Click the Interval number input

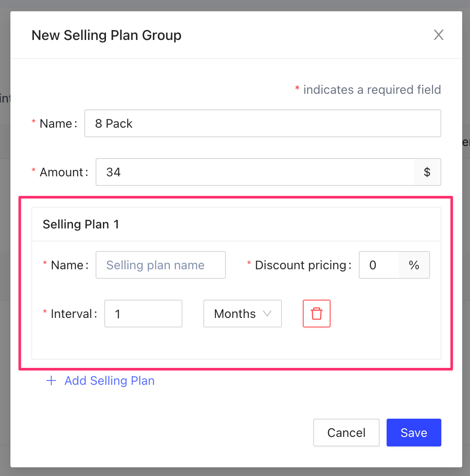point(143,314)
